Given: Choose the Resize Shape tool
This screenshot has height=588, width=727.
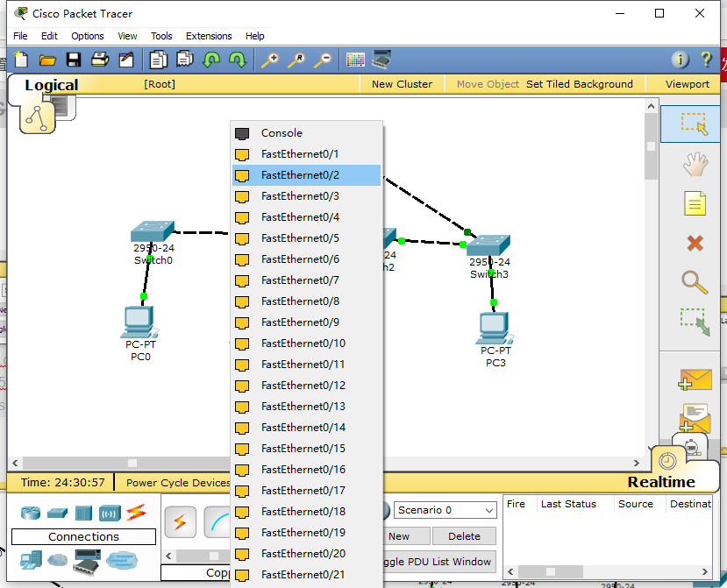Looking at the screenshot, I should coord(695,322).
